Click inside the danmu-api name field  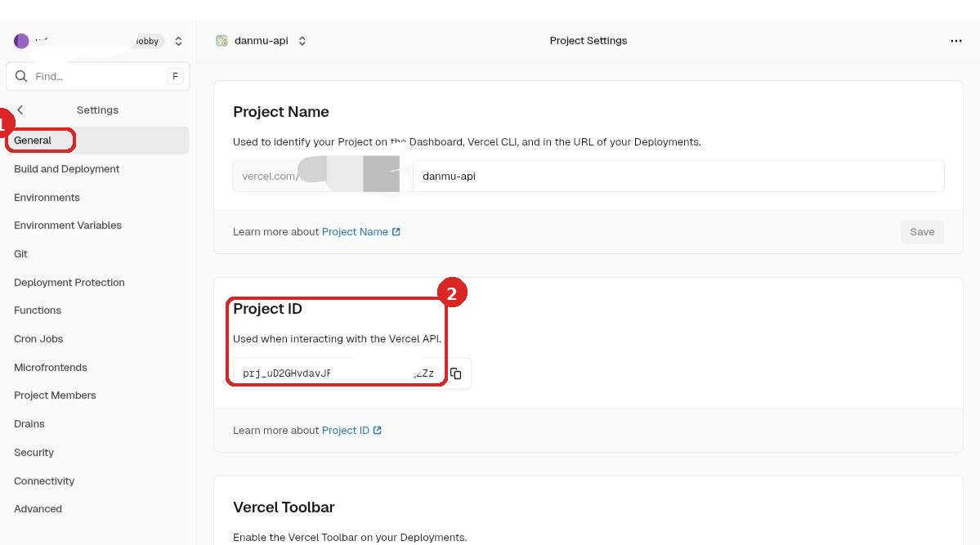click(678, 175)
